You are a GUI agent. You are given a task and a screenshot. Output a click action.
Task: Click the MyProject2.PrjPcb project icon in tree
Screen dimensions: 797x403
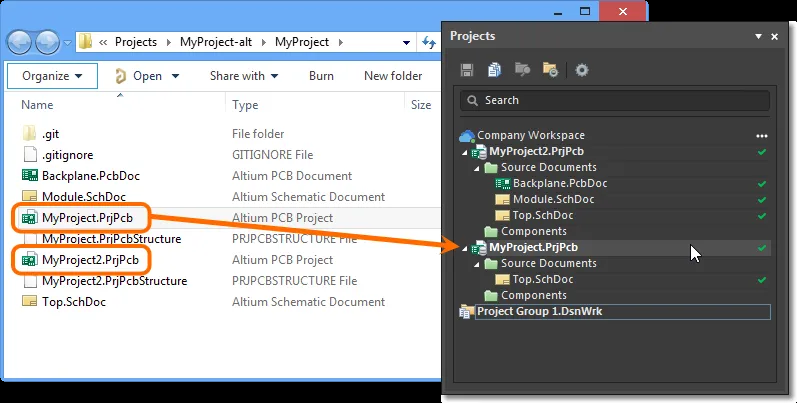tap(479, 151)
